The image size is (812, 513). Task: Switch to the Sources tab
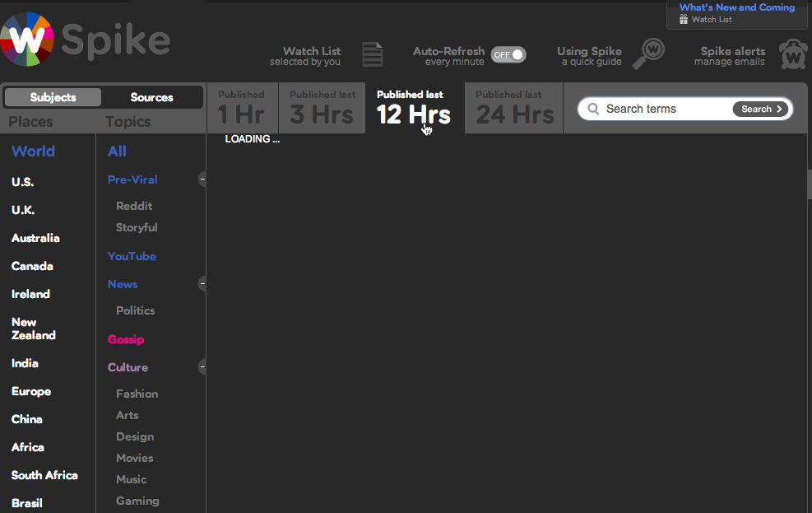tap(151, 96)
